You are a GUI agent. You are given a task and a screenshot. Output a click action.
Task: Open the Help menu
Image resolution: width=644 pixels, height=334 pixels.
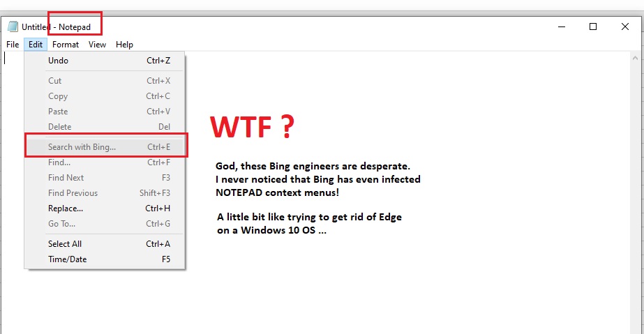(124, 45)
